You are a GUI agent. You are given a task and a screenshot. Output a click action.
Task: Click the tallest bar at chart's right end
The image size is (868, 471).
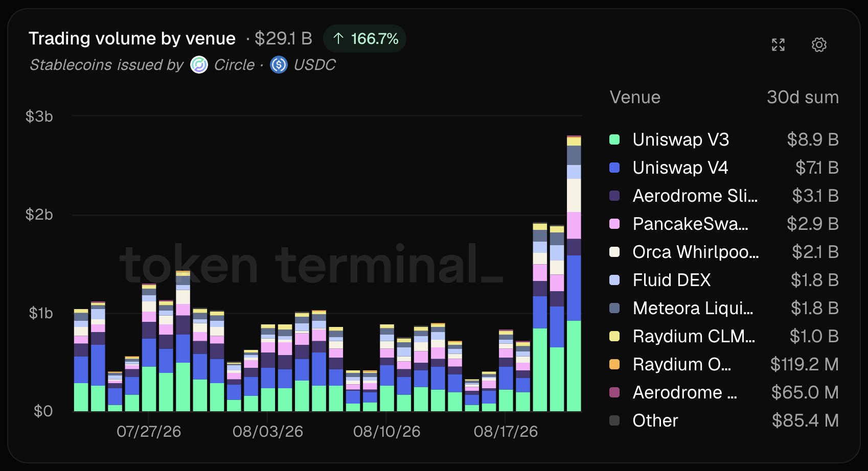[574, 273]
